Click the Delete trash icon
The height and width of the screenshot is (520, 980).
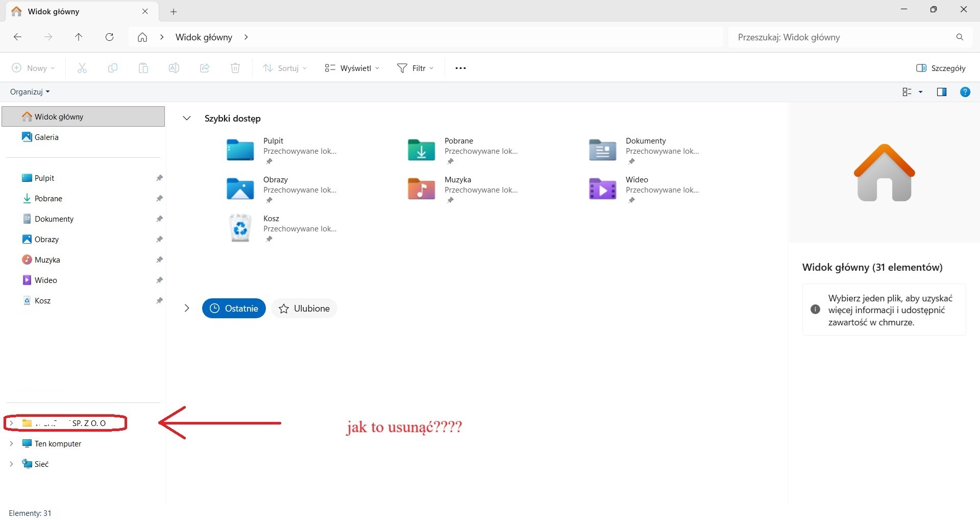tap(235, 68)
